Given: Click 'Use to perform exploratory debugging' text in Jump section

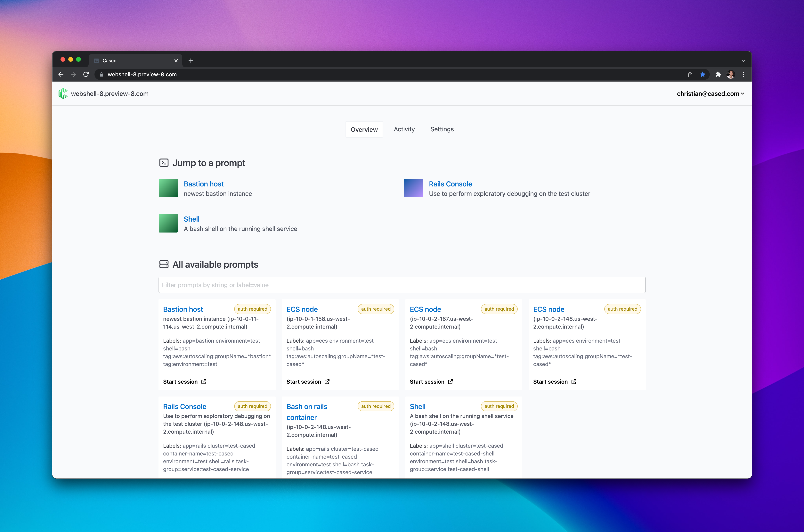Looking at the screenshot, I should click(x=509, y=194).
